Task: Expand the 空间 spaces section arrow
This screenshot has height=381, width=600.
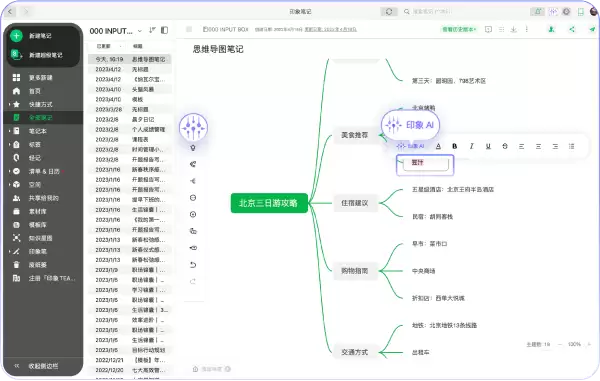Action: click(x=10, y=185)
